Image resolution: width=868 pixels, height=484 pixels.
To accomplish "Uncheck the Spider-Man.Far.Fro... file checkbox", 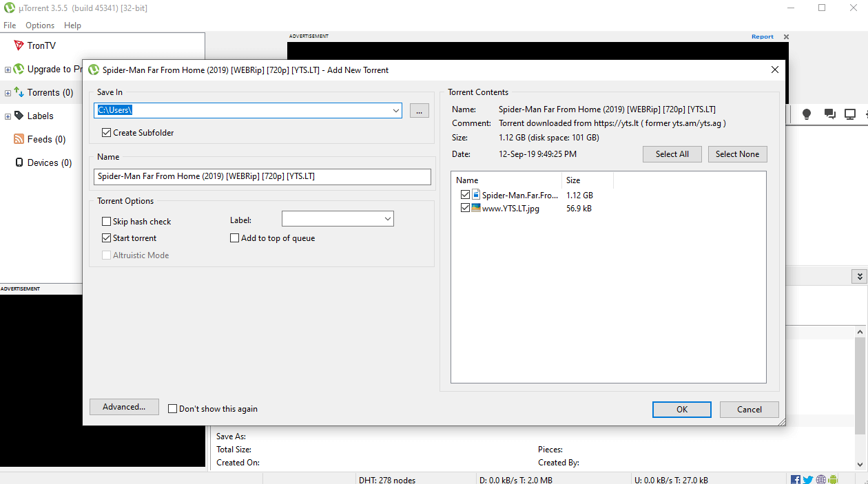I will tap(465, 195).
